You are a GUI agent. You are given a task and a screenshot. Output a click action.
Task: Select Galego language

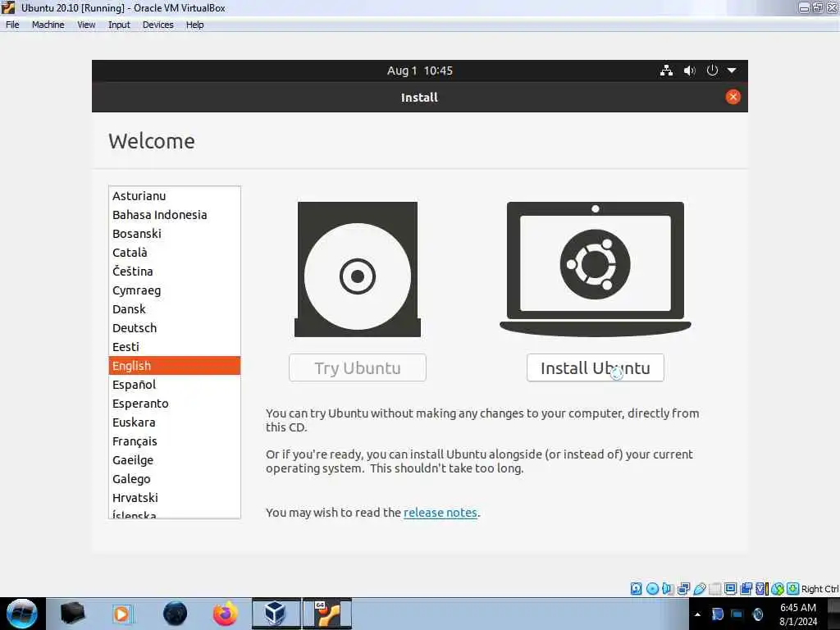click(x=175, y=479)
